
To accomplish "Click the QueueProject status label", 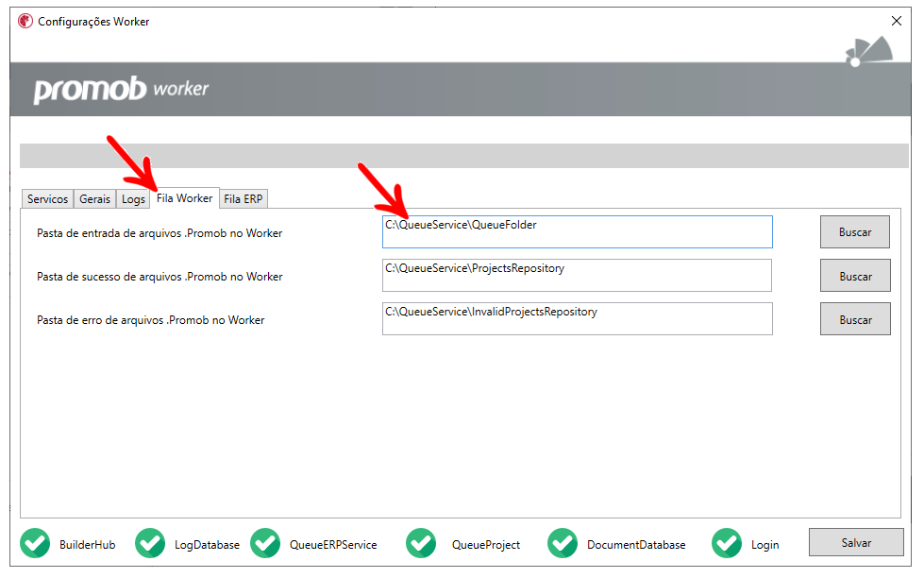I will pyautogui.click(x=485, y=544).
